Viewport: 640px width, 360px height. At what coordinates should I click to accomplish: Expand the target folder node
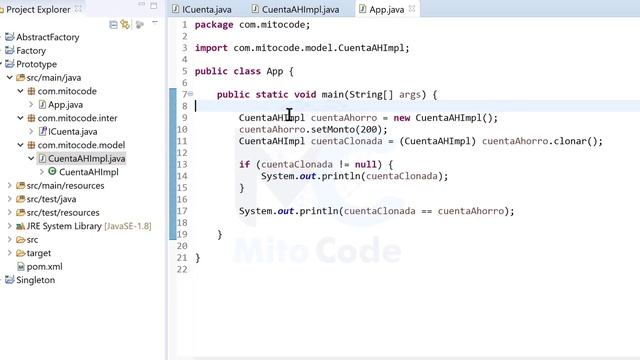click(x=10, y=253)
